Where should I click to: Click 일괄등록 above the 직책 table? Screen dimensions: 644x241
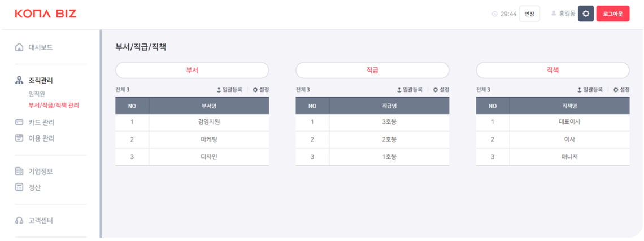point(590,90)
